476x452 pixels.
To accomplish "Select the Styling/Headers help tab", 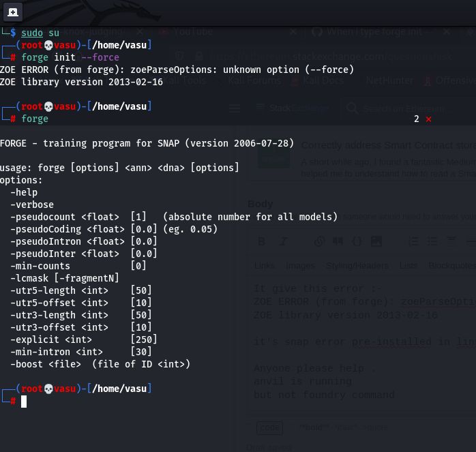I will click(x=357, y=266).
